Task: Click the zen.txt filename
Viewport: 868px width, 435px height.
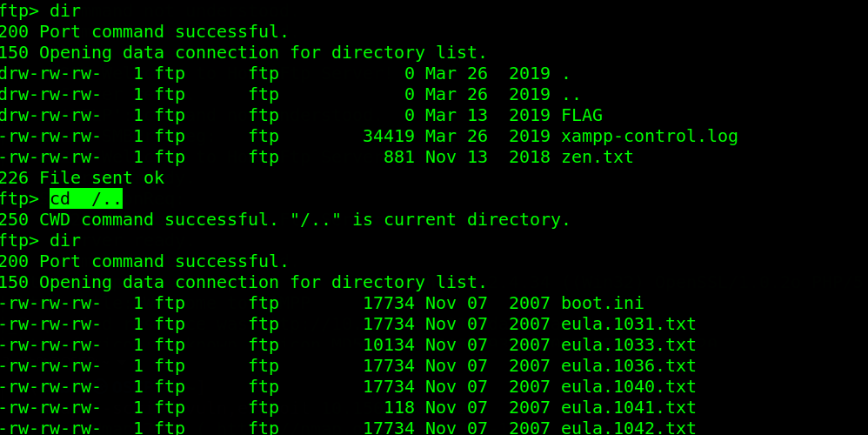Action: (x=598, y=157)
